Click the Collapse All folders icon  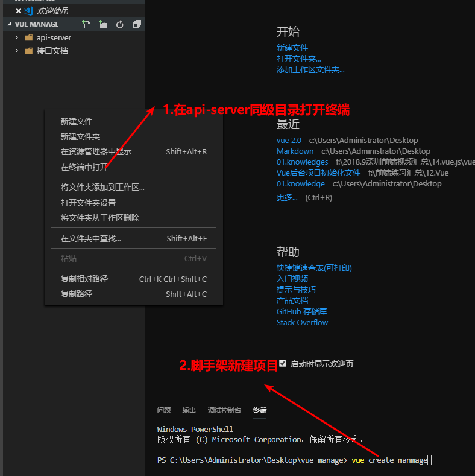pyautogui.click(x=137, y=24)
